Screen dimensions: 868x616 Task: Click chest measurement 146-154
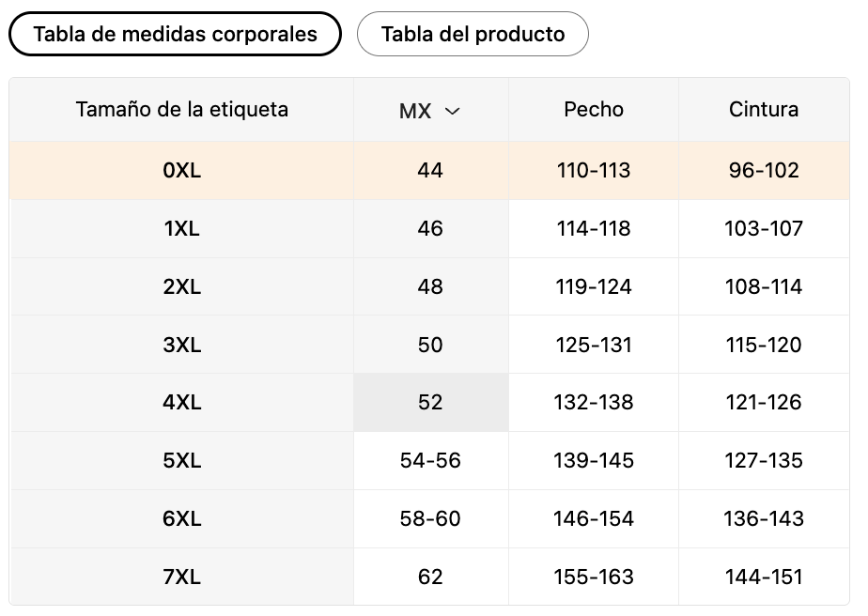pos(594,518)
